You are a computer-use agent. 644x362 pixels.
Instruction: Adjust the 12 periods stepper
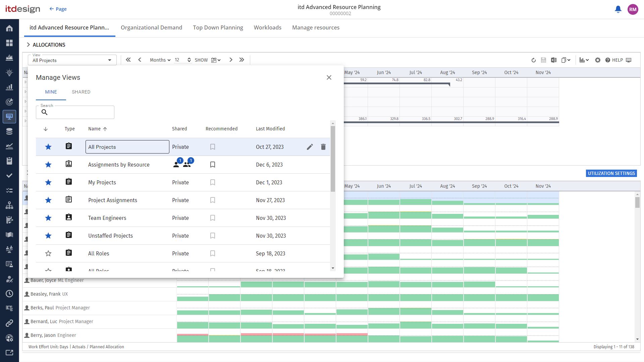click(189, 60)
